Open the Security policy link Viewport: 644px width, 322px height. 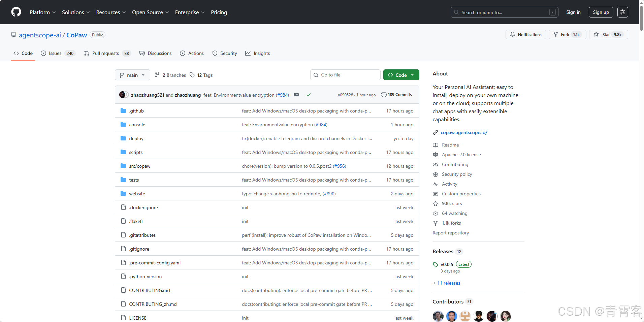coord(457,174)
